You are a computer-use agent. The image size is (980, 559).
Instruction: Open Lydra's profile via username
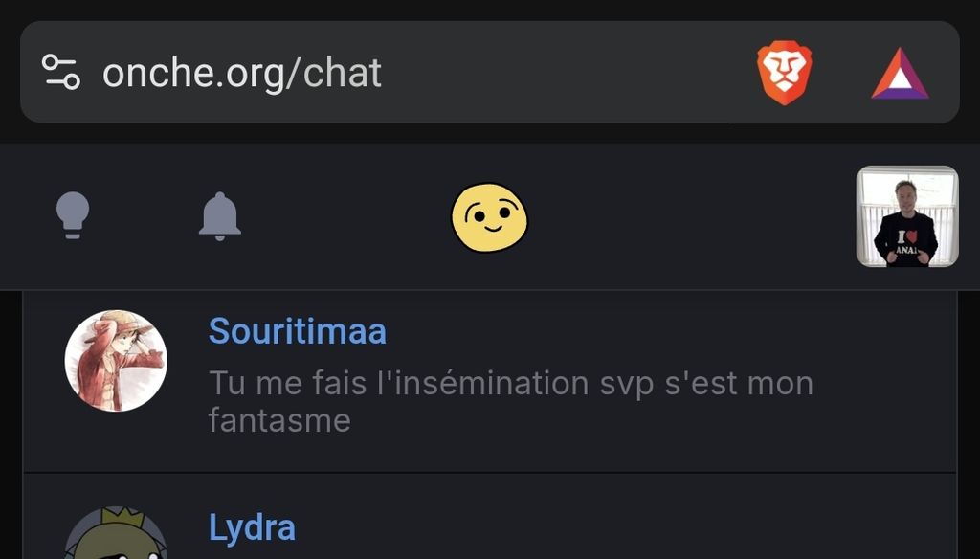pyautogui.click(x=252, y=527)
